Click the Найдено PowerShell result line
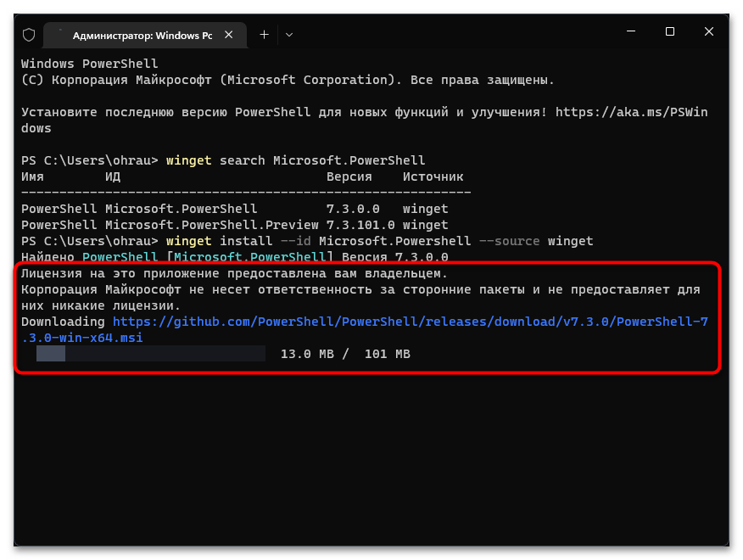 point(234,257)
